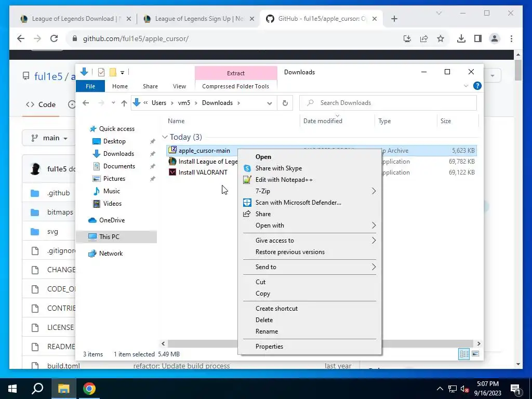
Task: Click New folder quick access toolbar icon
Action: pyautogui.click(x=113, y=72)
